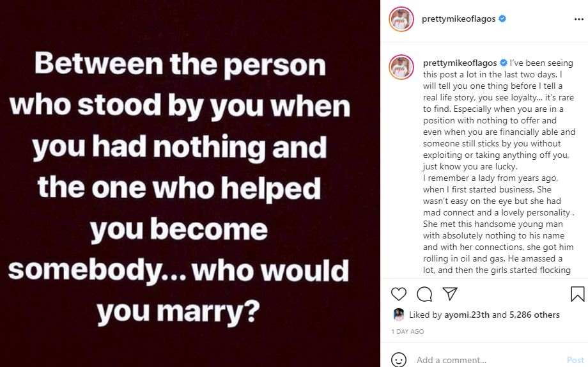Open prettymikeoflagos profile from header username
The image size is (588, 367).
coord(459,19)
